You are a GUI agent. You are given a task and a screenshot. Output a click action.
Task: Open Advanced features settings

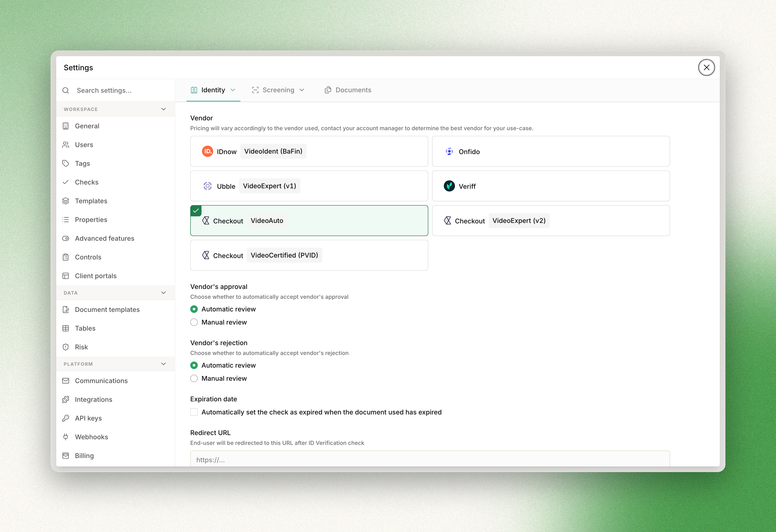116,238
